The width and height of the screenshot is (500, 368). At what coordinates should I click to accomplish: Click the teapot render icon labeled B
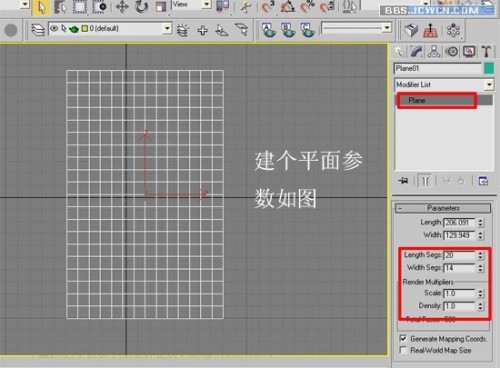[x=288, y=30]
